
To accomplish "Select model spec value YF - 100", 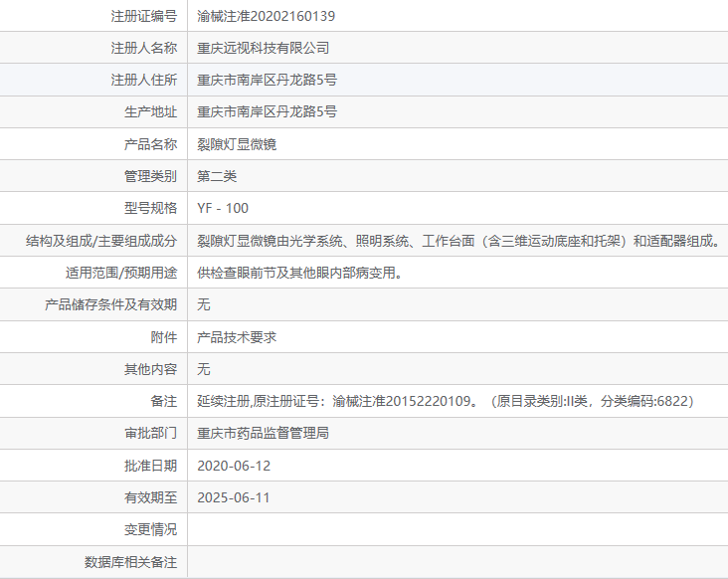I will (223, 208).
